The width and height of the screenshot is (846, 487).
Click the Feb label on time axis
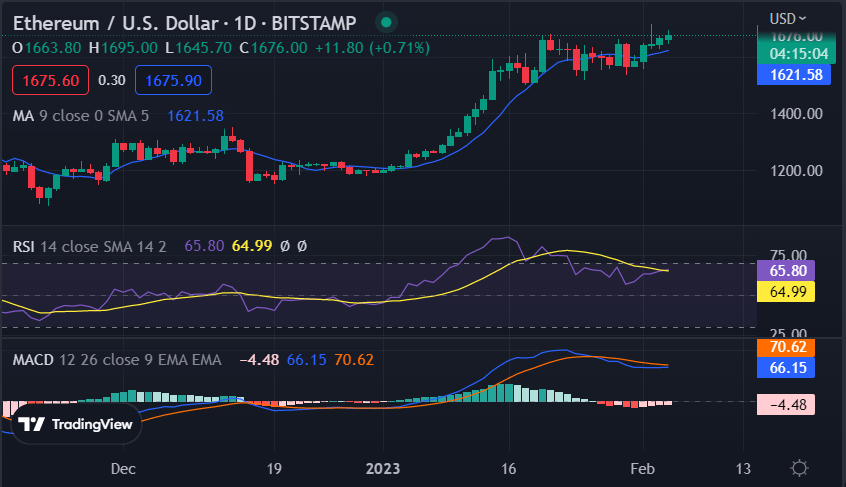click(x=642, y=468)
